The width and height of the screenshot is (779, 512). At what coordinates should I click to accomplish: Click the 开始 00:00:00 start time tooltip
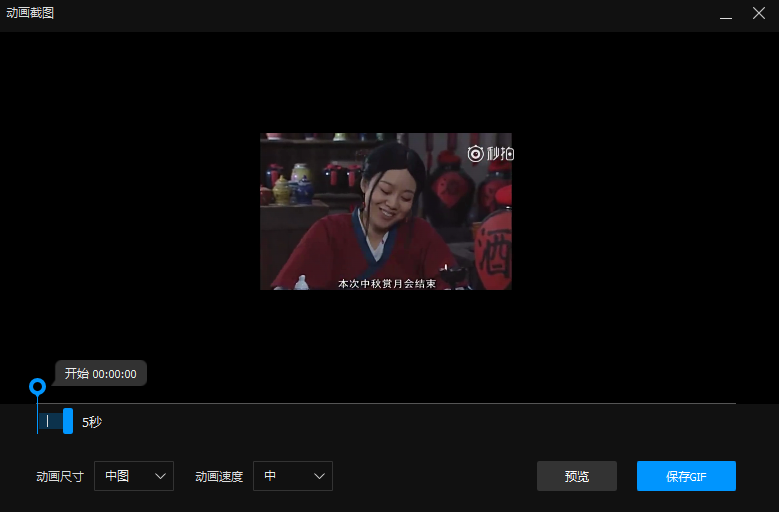click(100, 373)
